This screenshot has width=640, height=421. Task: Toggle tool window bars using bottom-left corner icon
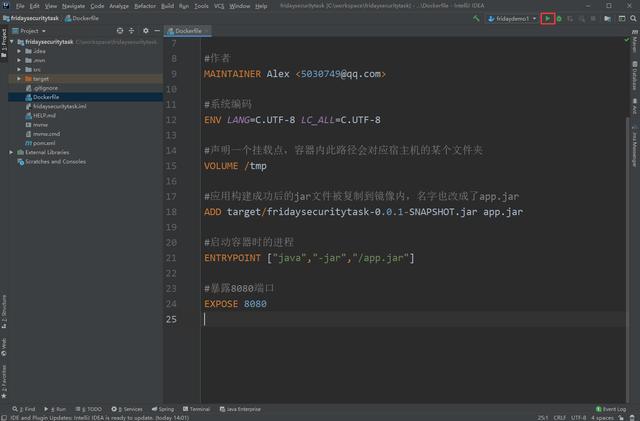(x=4, y=417)
